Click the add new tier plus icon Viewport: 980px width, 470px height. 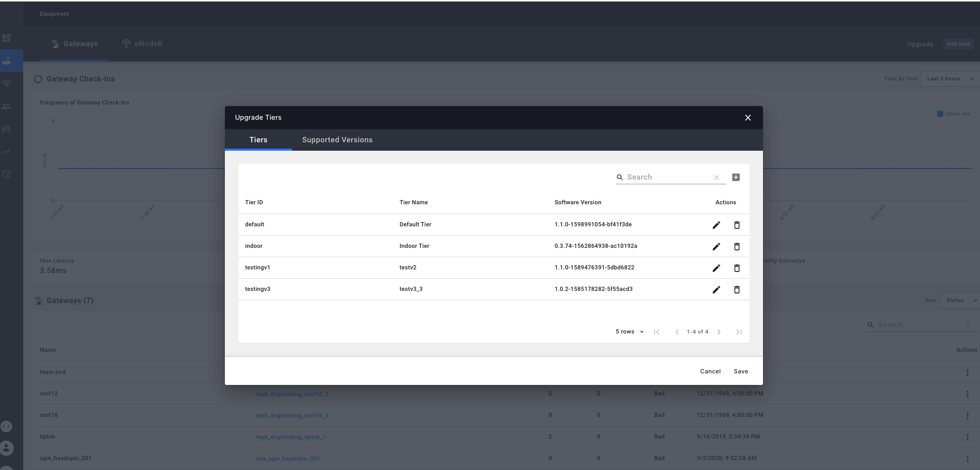pos(736,177)
